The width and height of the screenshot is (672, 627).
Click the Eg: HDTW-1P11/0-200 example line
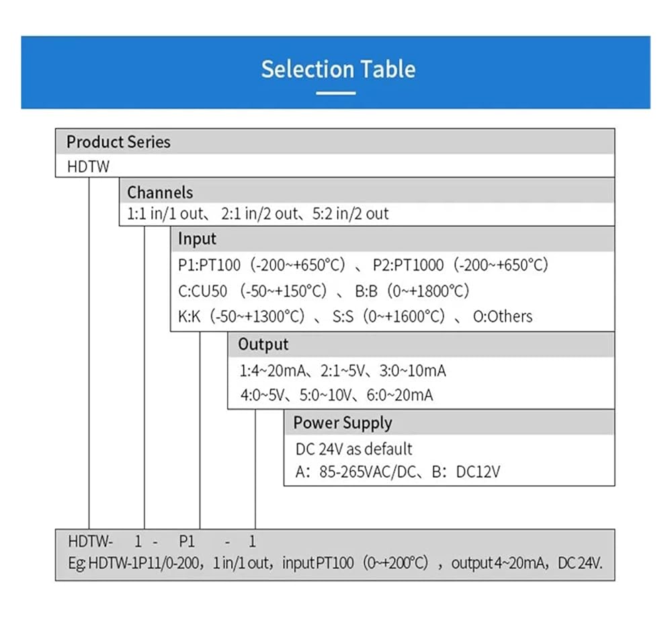pos(335,562)
